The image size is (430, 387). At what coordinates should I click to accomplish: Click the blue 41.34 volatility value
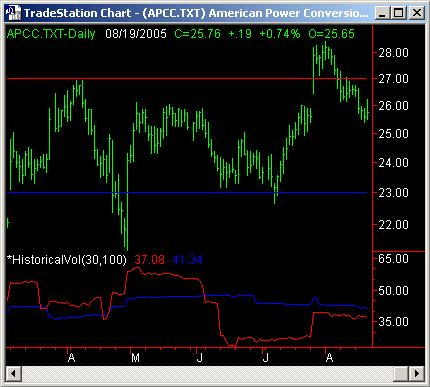point(187,260)
